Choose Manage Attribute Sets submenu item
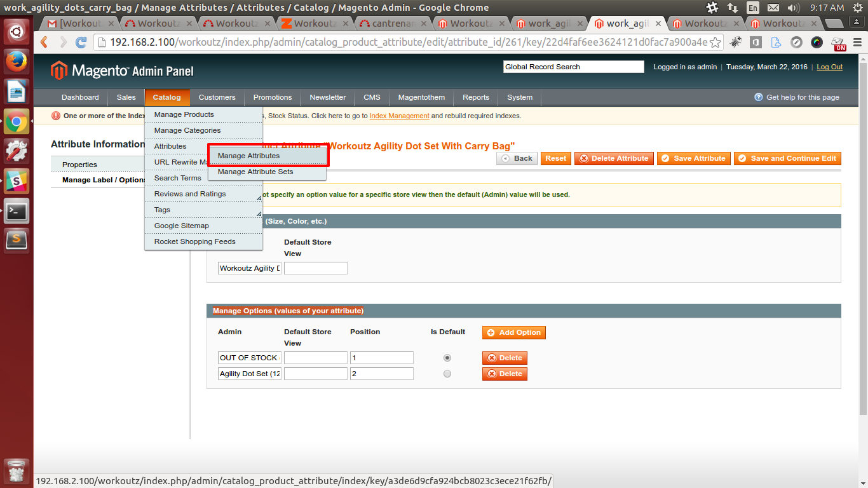The height and width of the screenshot is (488, 868). click(268, 172)
